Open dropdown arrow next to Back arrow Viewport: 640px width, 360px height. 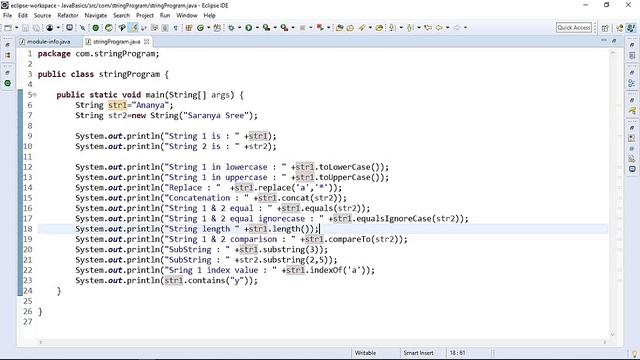(x=448, y=28)
